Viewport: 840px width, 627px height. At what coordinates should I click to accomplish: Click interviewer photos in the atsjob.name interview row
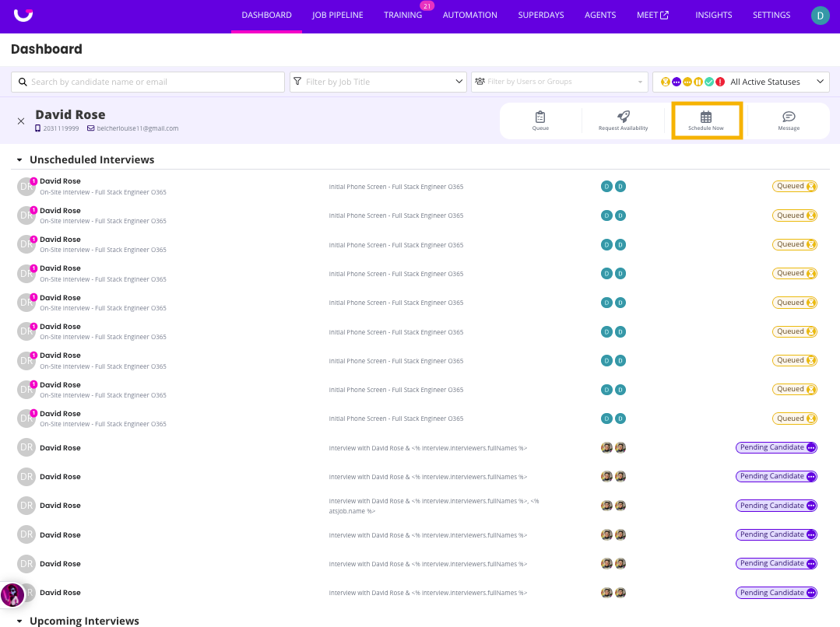point(613,506)
